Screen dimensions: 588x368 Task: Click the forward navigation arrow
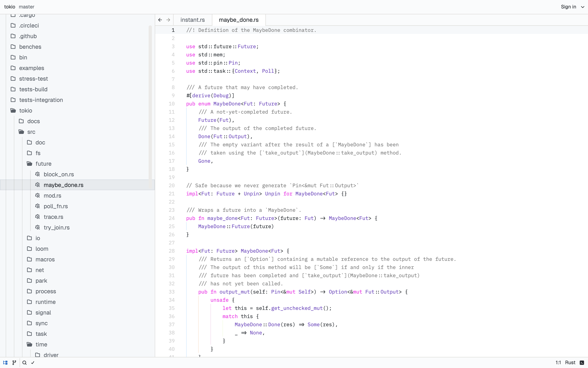(x=168, y=20)
